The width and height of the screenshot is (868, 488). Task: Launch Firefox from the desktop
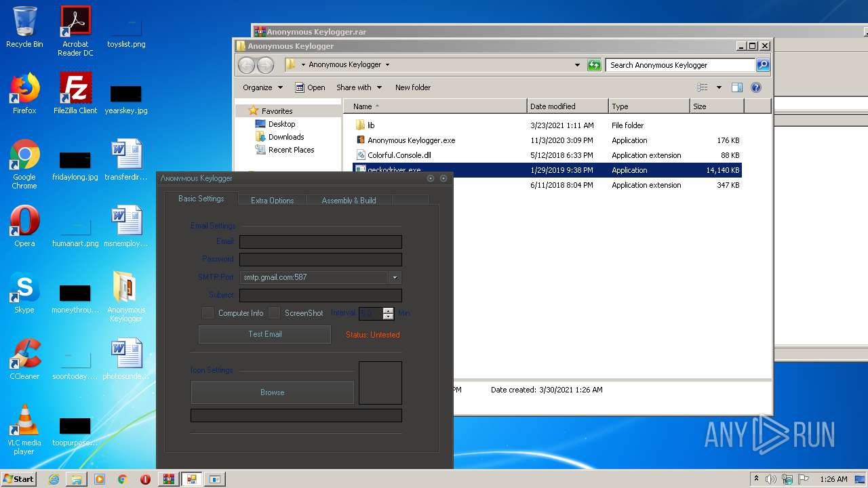[24, 94]
